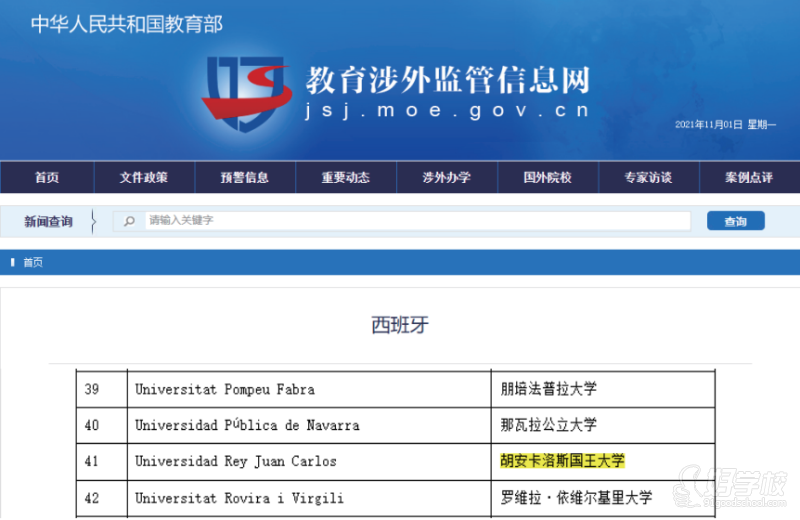Select cell Universitat Pompeu Fabra
Viewport: 800px width, 520px height.
click(309, 389)
